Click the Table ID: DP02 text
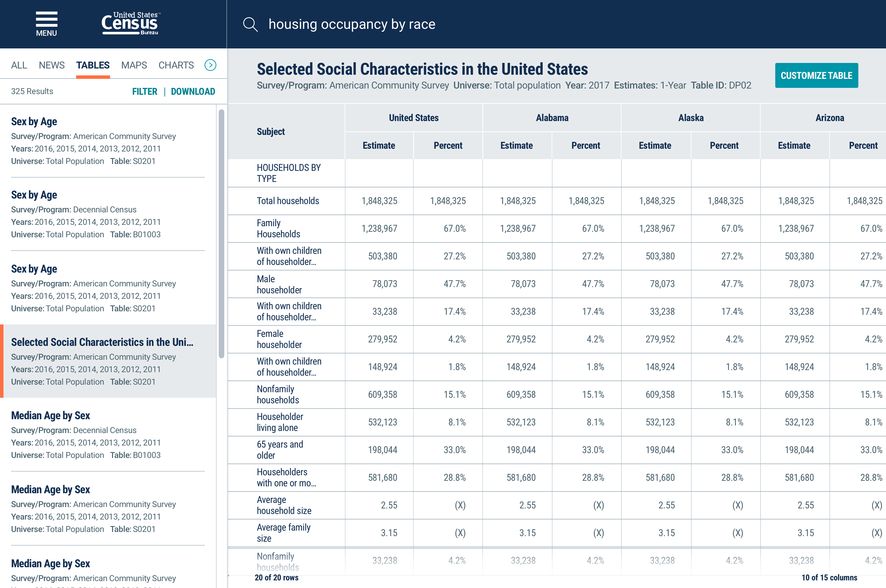 tap(721, 86)
